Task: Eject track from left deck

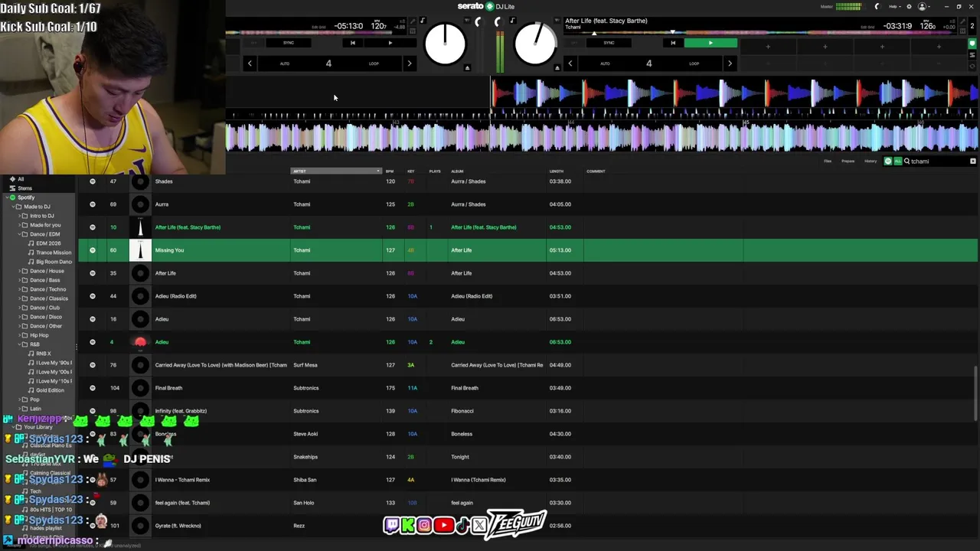Action: click(467, 68)
